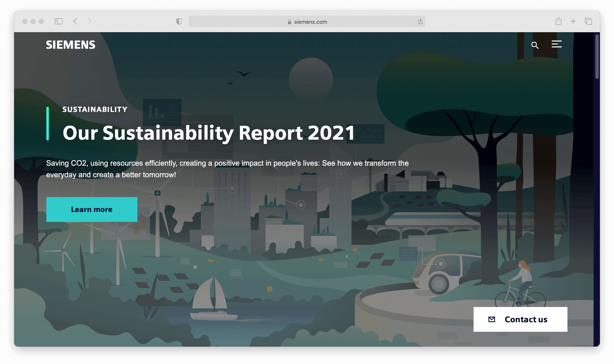Click the page vertical scrollbar thumb

[x=597, y=57]
